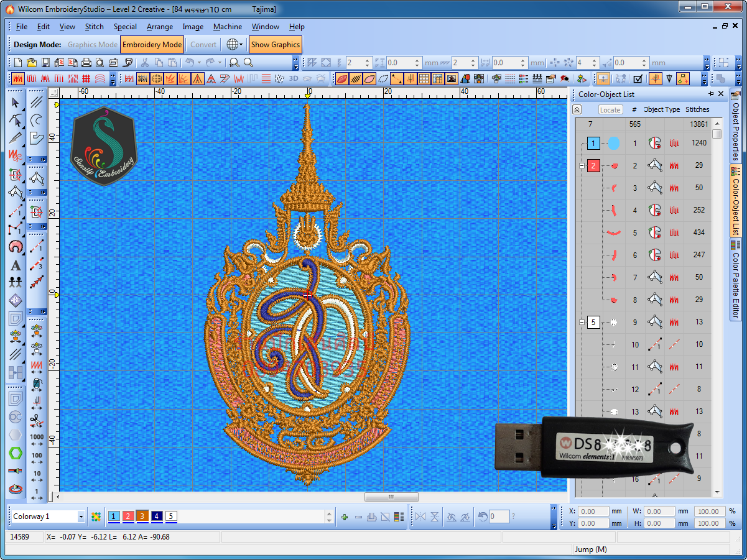747x560 pixels.
Task: Open the undo history dropdown arrow
Action: tap(199, 63)
